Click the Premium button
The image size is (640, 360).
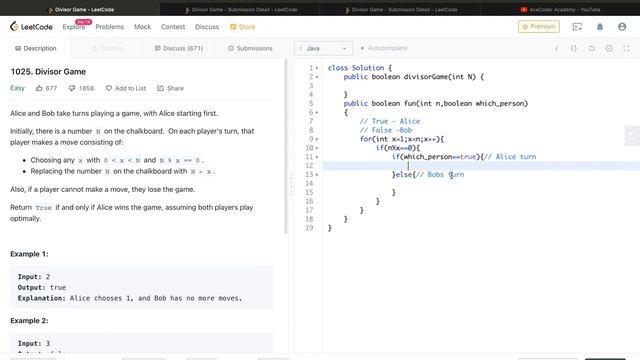[539, 27]
